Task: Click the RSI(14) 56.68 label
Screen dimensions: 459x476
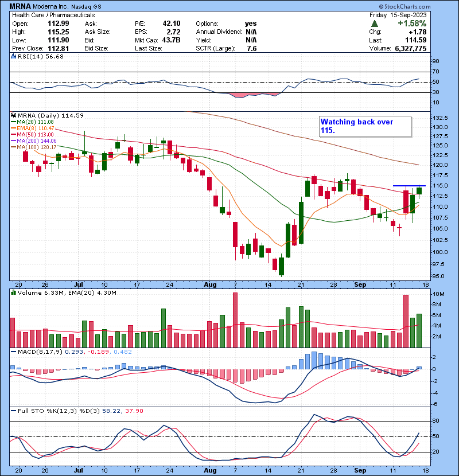Action: pos(40,56)
